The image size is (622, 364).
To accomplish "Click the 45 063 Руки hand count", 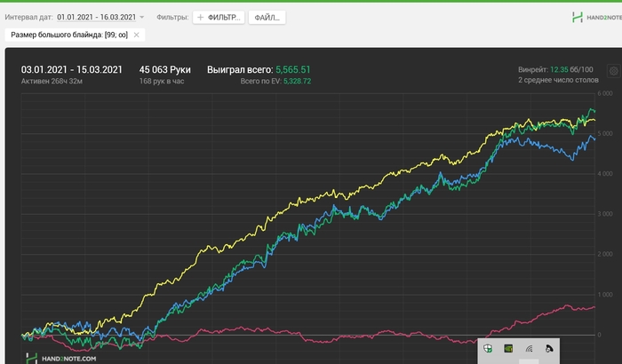I will [x=164, y=70].
